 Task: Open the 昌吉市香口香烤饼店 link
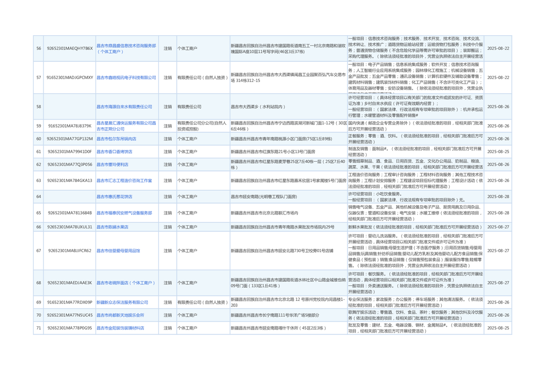pyautogui.click(x=114, y=151)
